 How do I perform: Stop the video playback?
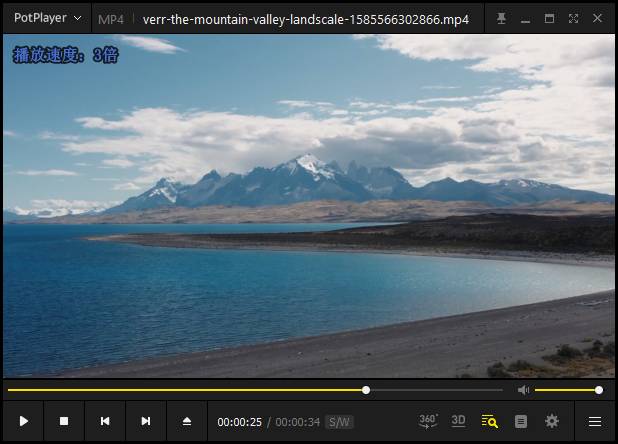point(64,422)
